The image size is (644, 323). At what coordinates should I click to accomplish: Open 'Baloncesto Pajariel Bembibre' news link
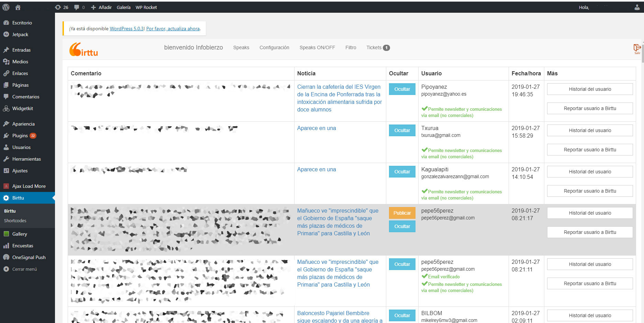click(x=340, y=316)
